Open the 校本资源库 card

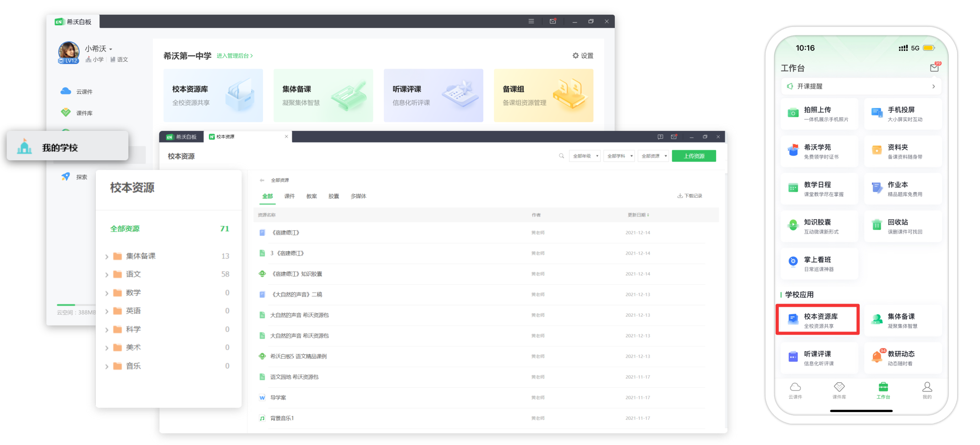point(213,95)
